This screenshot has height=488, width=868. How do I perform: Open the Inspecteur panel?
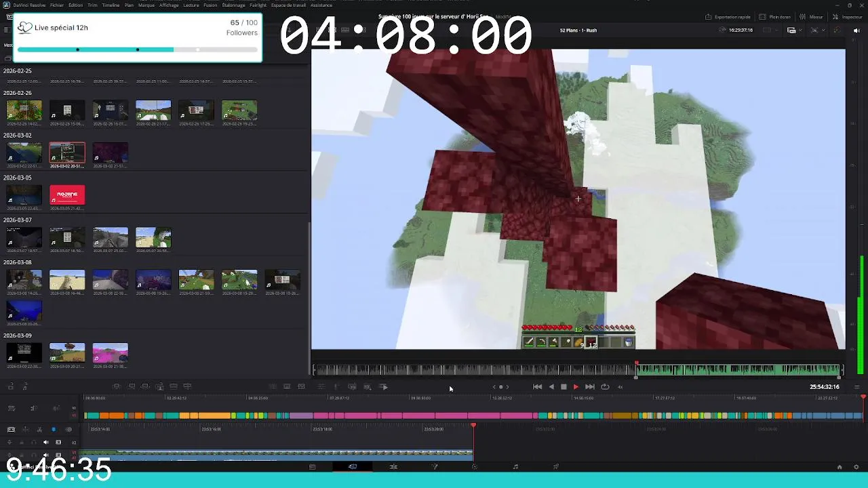[848, 17]
